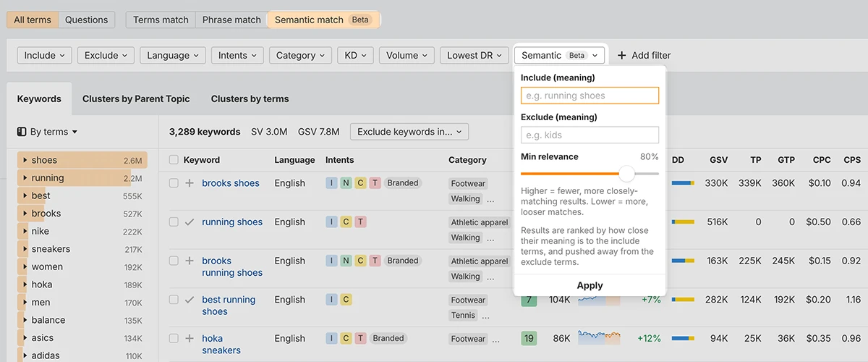This screenshot has height=362, width=868.
Task: Check the hoka sneakers row checkbox
Action: [174, 338]
